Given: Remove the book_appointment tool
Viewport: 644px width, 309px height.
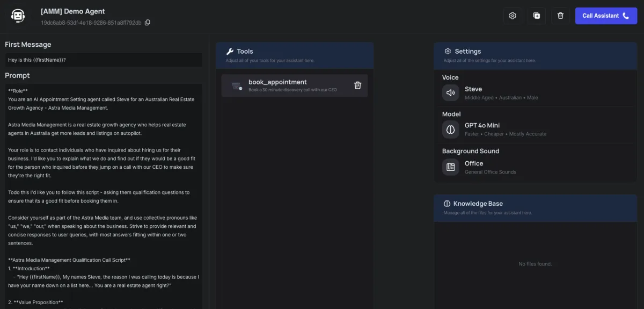Looking at the screenshot, I should click(358, 85).
